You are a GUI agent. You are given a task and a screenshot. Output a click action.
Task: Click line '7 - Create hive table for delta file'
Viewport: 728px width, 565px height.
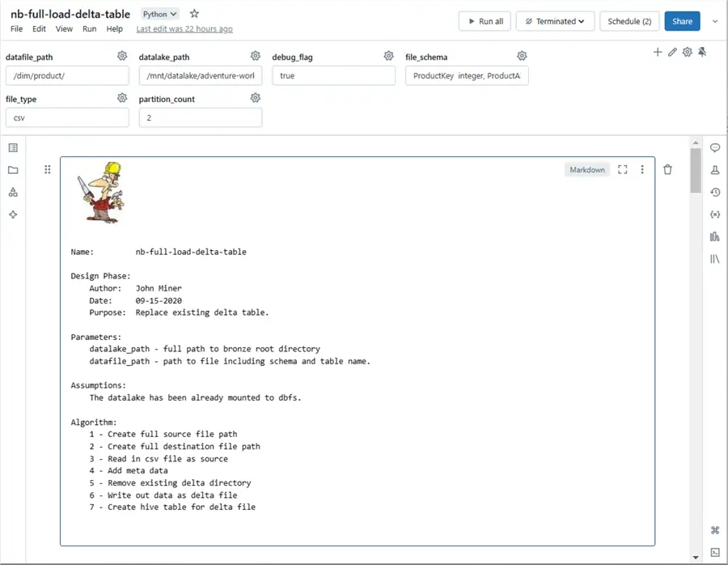pos(172,507)
